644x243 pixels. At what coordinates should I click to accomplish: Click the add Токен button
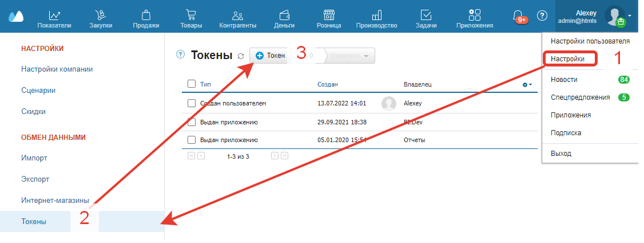pos(270,56)
